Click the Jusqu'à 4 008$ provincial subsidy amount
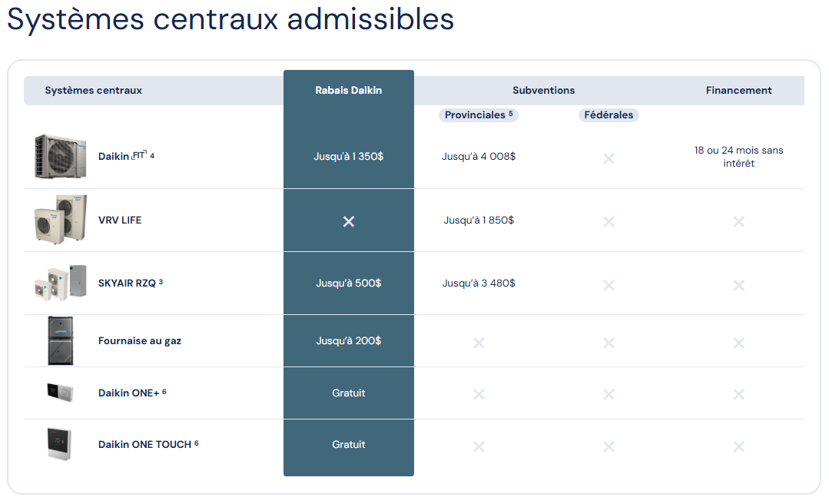Viewport: 829px width, 504px height. 479,157
